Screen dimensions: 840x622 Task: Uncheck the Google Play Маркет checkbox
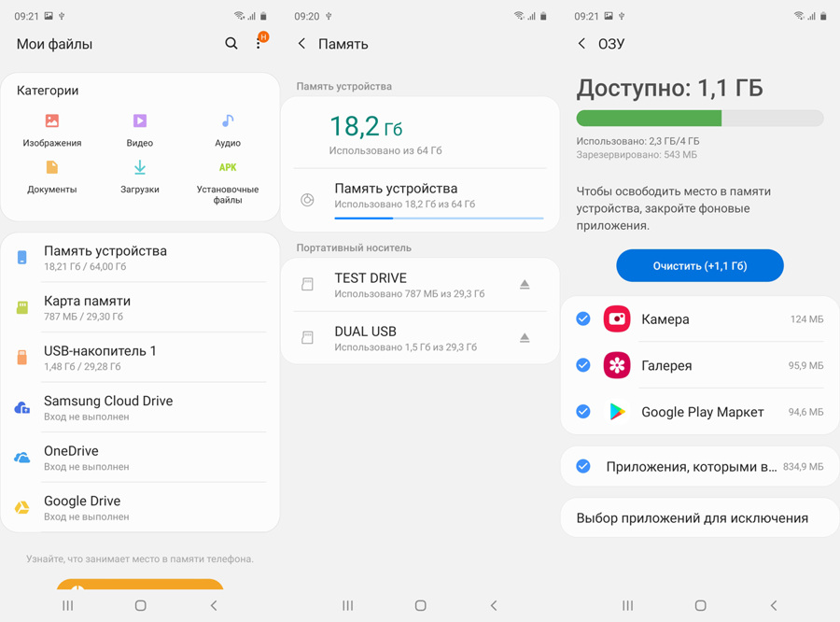[583, 411]
